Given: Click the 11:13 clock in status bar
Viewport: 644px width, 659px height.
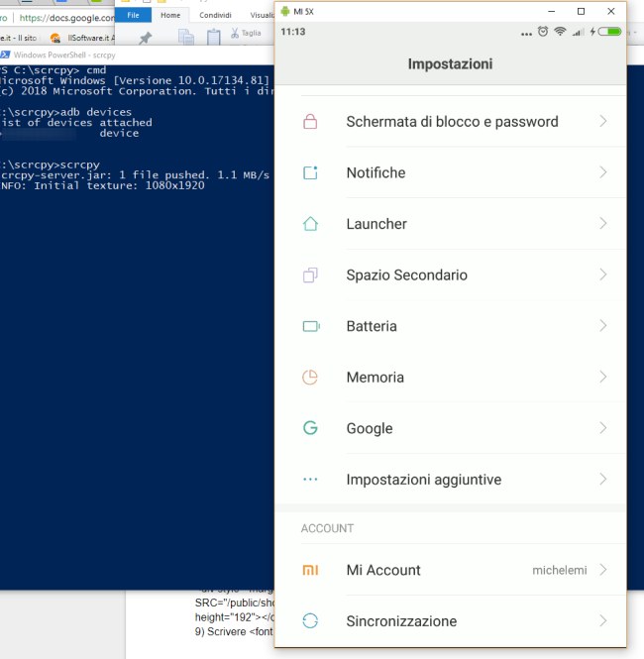Looking at the screenshot, I should click(x=293, y=32).
